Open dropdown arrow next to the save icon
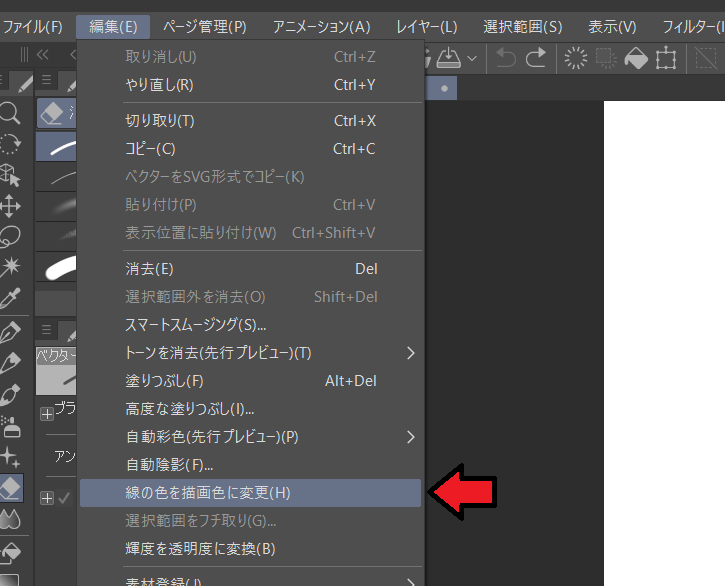Screen dimensions: 725x586 pyautogui.click(x=472, y=59)
